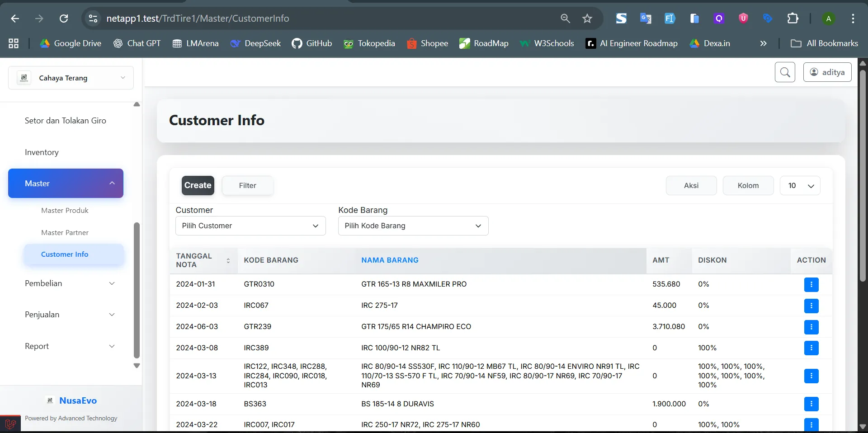Image resolution: width=868 pixels, height=433 pixels.
Task: Open Master Produk in sidebar
Action: point(65,211)
